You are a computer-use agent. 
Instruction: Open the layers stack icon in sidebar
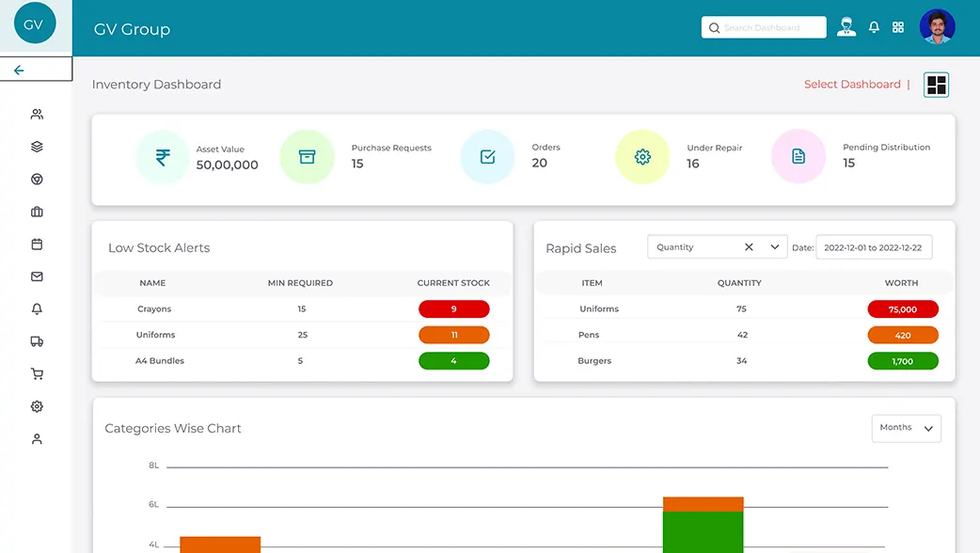pos(37,146)
